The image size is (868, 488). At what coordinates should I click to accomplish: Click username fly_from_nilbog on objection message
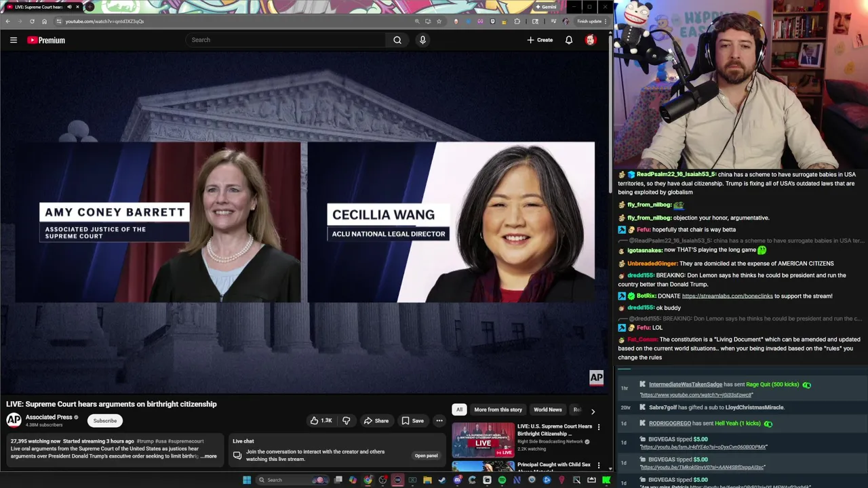coord(650,218)
